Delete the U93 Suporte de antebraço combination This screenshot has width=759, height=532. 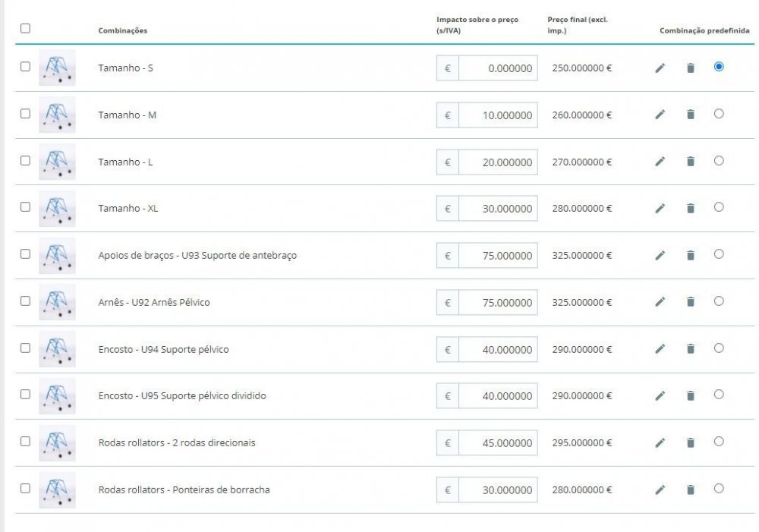click(x=691, y=255)
